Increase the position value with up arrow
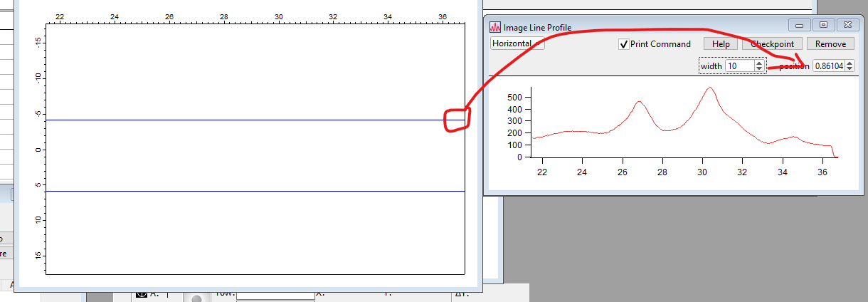 coord(849,63)
